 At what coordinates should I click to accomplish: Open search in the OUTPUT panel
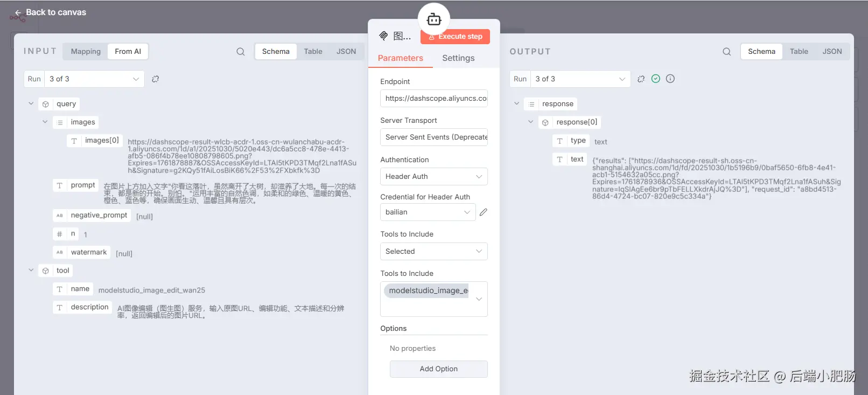click(x=727, y=52)
